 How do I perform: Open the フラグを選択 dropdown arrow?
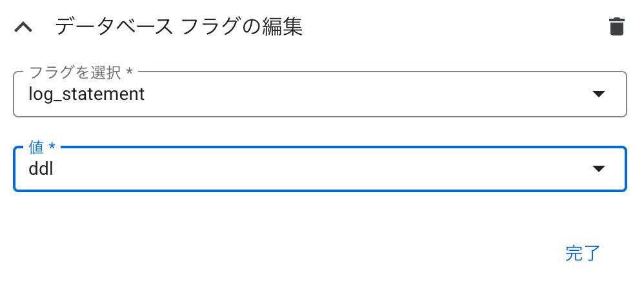(x=599, y=94)
